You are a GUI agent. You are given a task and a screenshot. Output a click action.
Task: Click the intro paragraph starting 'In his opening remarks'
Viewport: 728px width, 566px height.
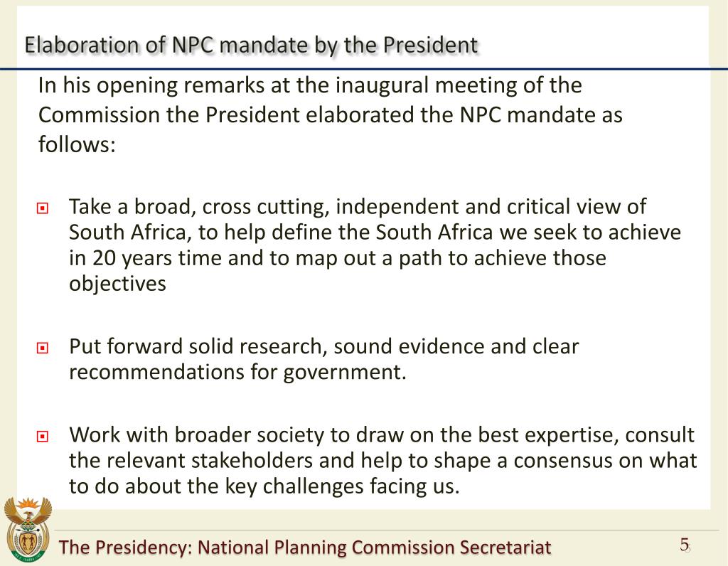[330, 114]
